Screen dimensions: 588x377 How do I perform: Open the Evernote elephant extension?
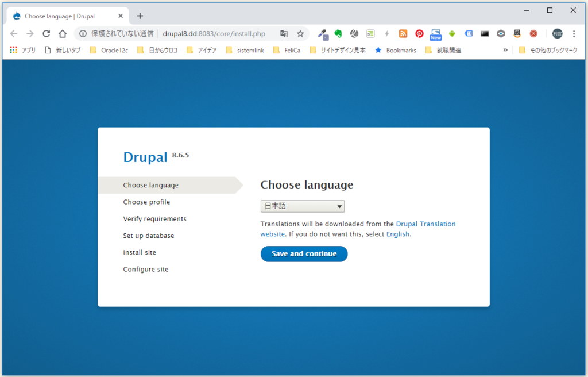coord(338,34)
